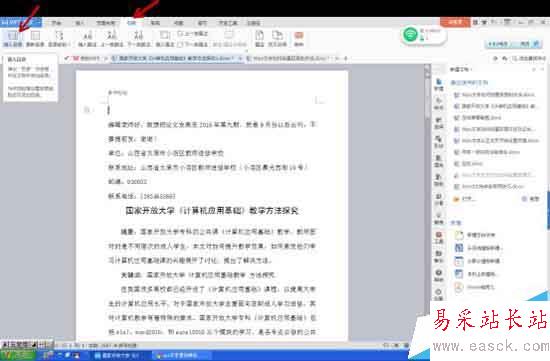Image resolution: width=550 pixels, height=361 pixels.
Task: Click the folder icon beside 打开...
Action: click(456, 199)
